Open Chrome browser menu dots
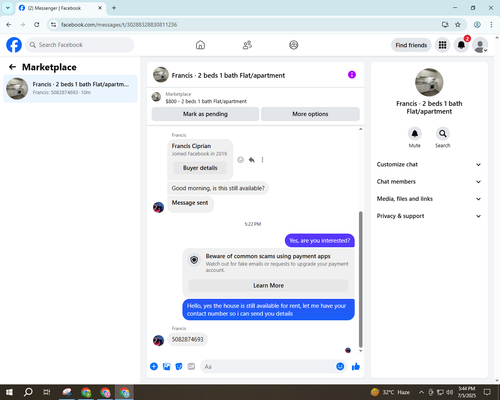 tap(491, 25)
